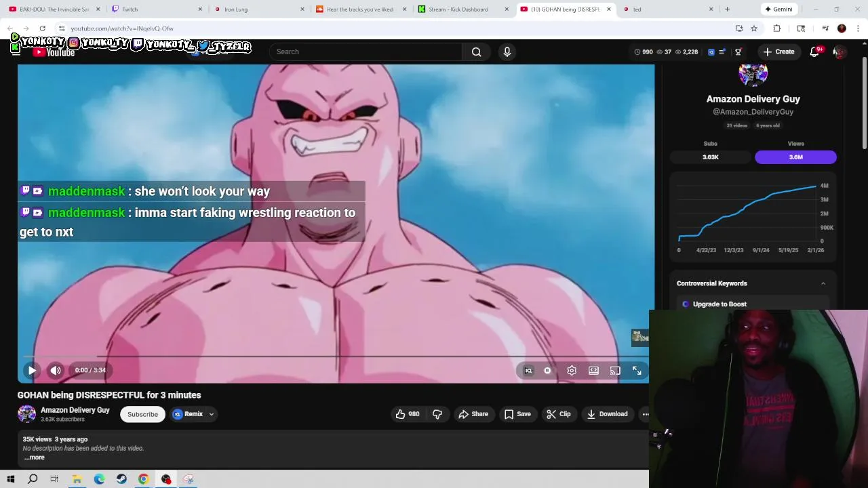Collapse Controversial Keywords section
The image size is (868, 488).
(823, 283)
